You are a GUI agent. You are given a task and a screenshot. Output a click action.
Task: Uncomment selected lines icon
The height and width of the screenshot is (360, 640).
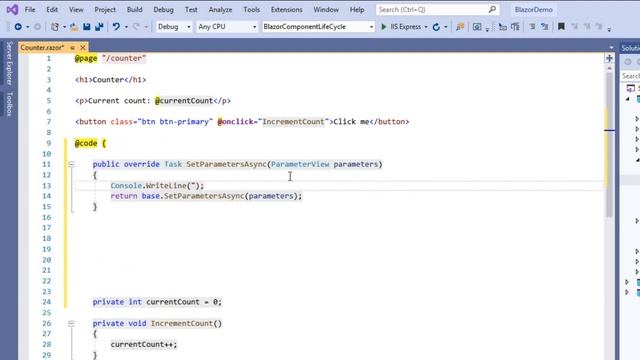(x=545, y=27)
